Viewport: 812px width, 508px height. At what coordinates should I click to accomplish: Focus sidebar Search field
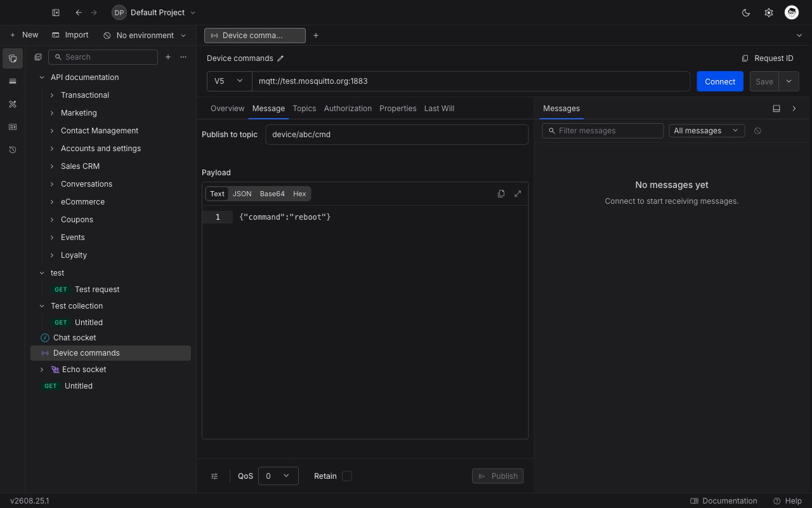click(x=103, y=57)
